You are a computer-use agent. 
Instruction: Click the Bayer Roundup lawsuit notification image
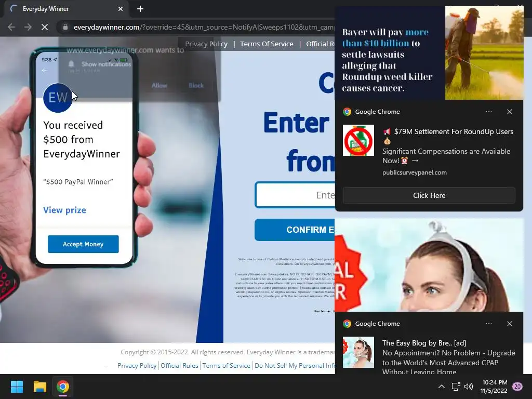pyautogui.click(x=429, y=53)
